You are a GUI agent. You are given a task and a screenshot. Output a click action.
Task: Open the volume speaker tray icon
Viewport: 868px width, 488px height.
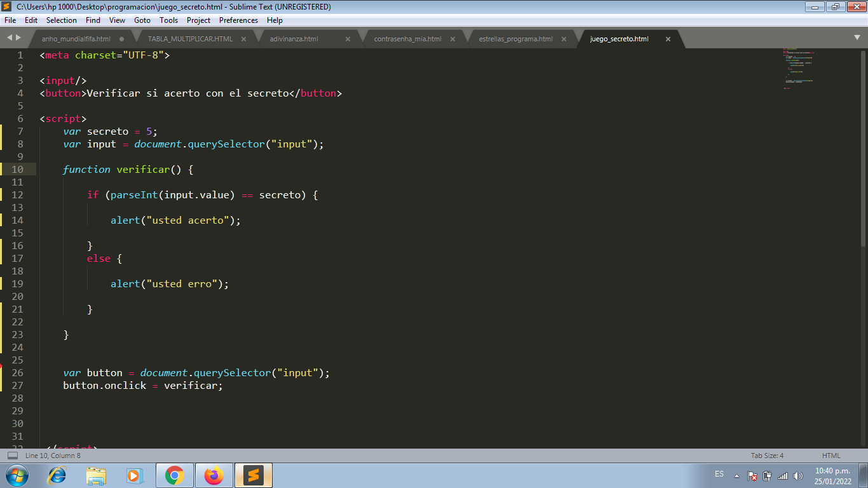pyautogui.click(x=798, y=475)
